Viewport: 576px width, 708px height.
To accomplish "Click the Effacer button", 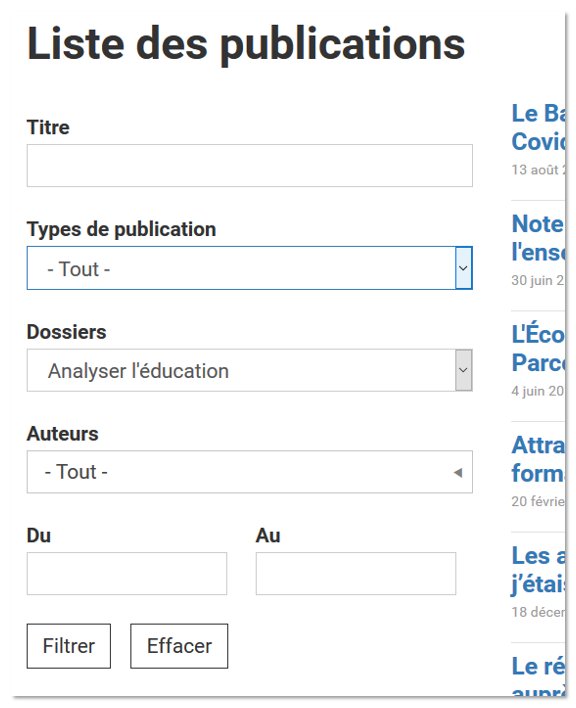I will point(179,646).
